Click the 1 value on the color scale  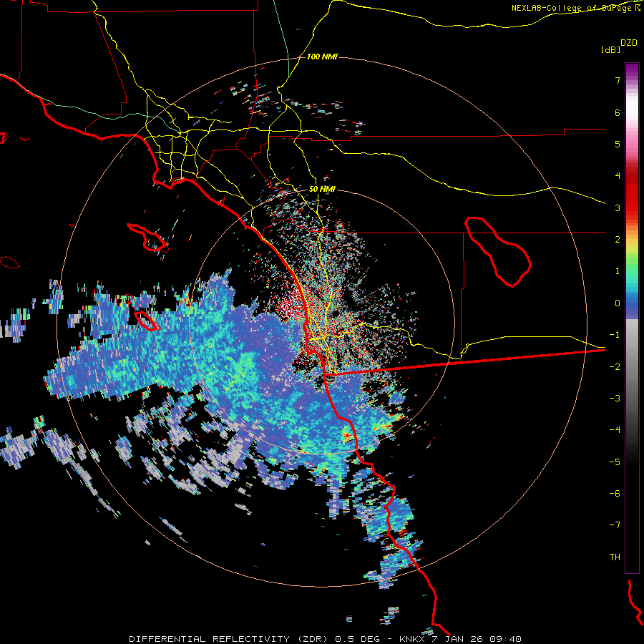[618, 271]
